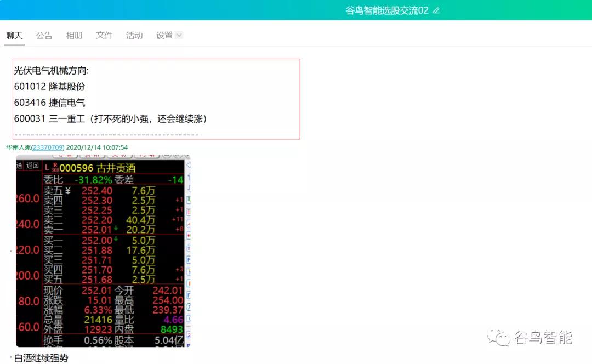Viewport: 592px width, 364px height.
Task: Open the user ID link 23370709
Action: (x=48, y=147)
